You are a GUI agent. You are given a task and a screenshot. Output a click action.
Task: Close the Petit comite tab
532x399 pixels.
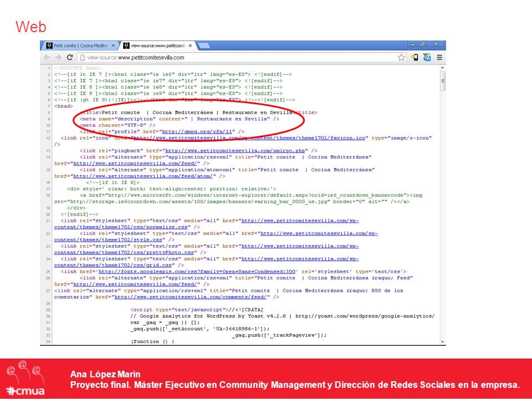113,45
